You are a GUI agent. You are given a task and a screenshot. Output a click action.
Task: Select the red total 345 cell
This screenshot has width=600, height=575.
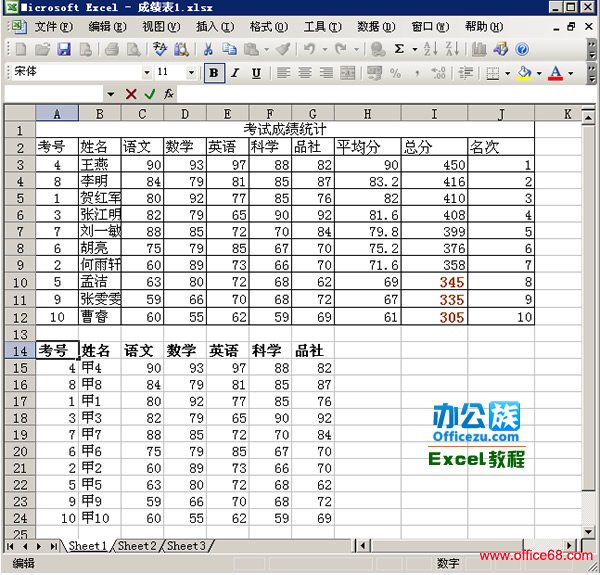point(434,282)
